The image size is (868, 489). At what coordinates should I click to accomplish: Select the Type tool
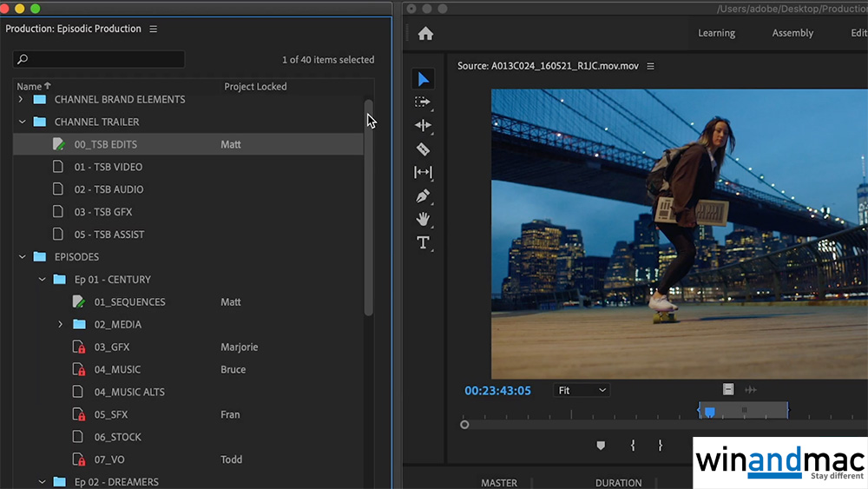[423, 242]
